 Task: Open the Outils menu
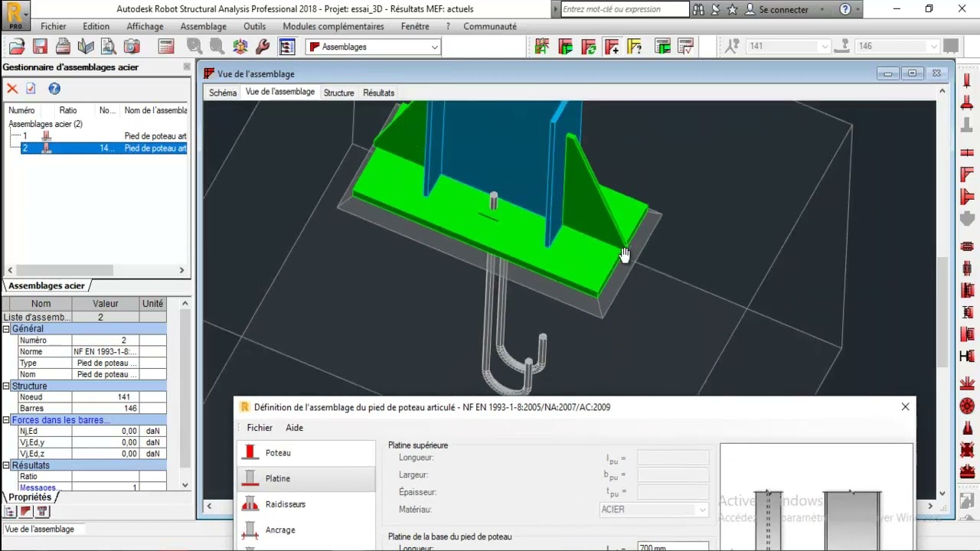255,26
